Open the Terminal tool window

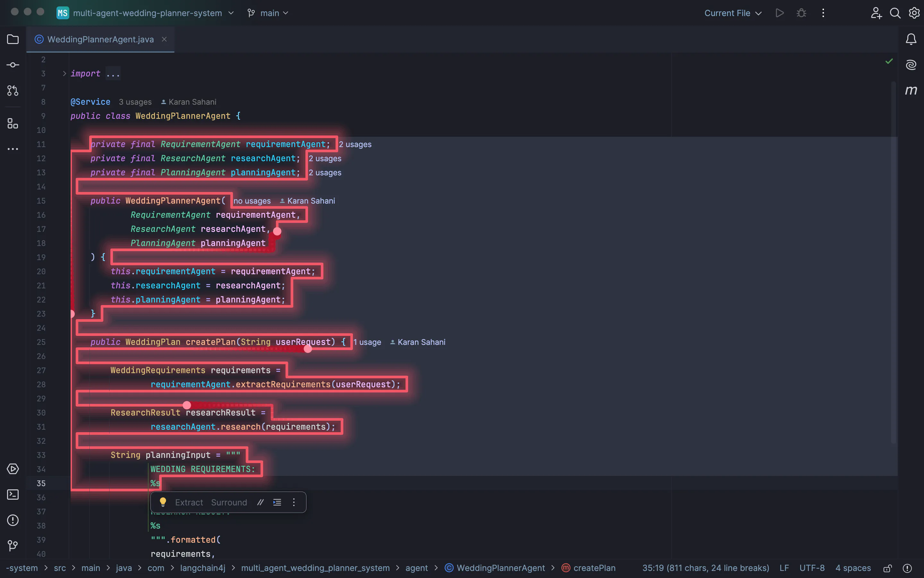13,494
